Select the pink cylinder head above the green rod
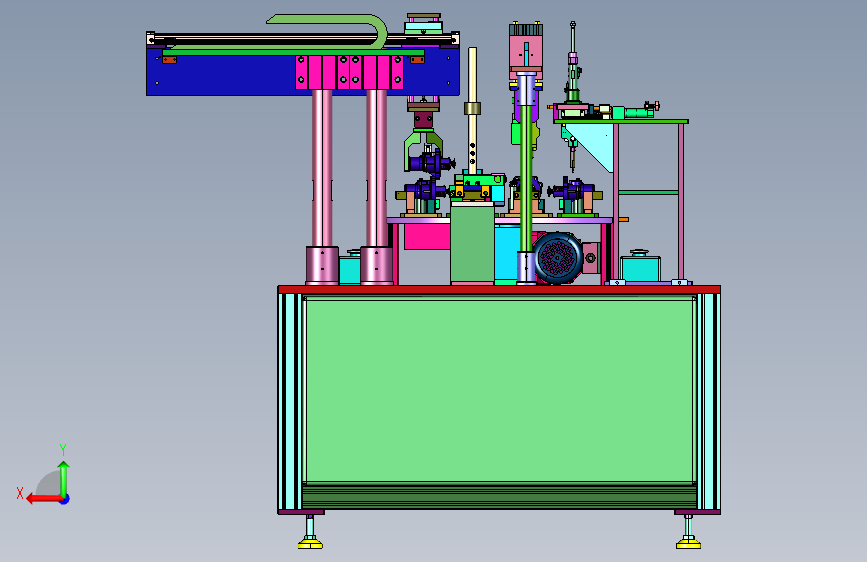The image size is (867, 562). click(526, 53)
